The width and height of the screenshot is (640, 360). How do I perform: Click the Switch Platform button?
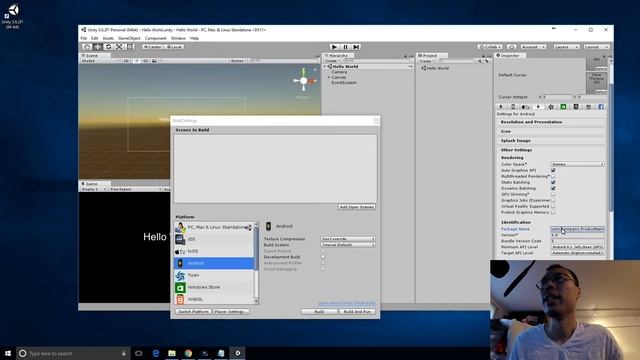pos(194,311)
